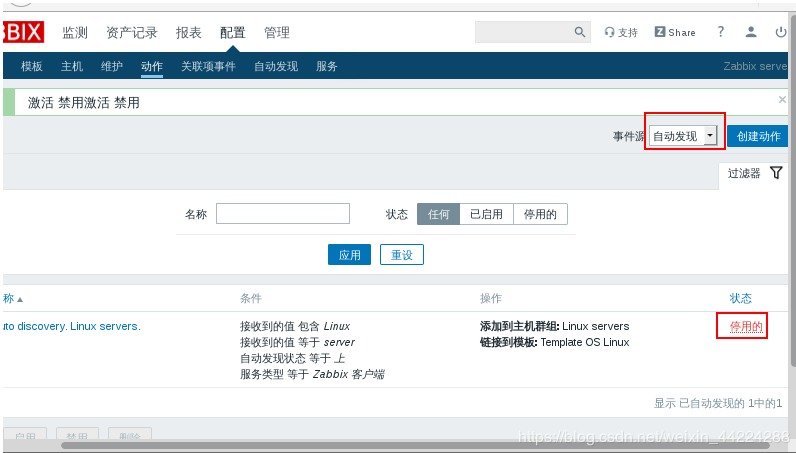The width and height of the screenshot is (796, 453).
Task: Click the Zabbix server label
Action: point(755,66)
